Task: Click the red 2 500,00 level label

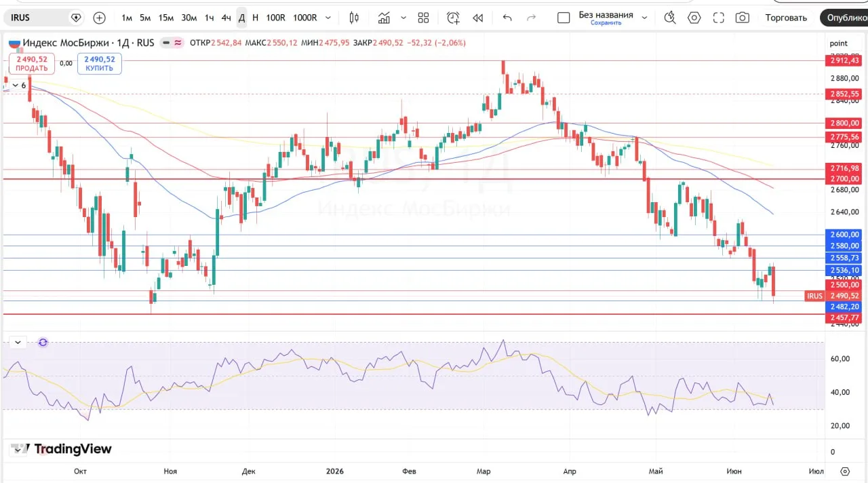Action: coord(844,285)
